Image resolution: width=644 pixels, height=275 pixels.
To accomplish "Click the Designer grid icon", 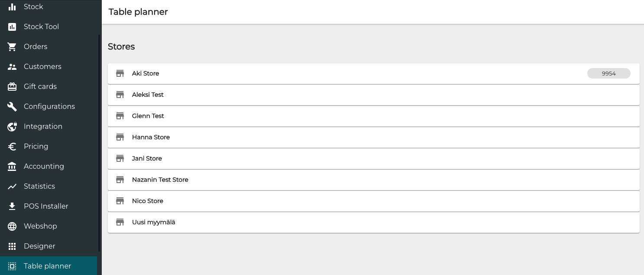I will tap(12, 246).
